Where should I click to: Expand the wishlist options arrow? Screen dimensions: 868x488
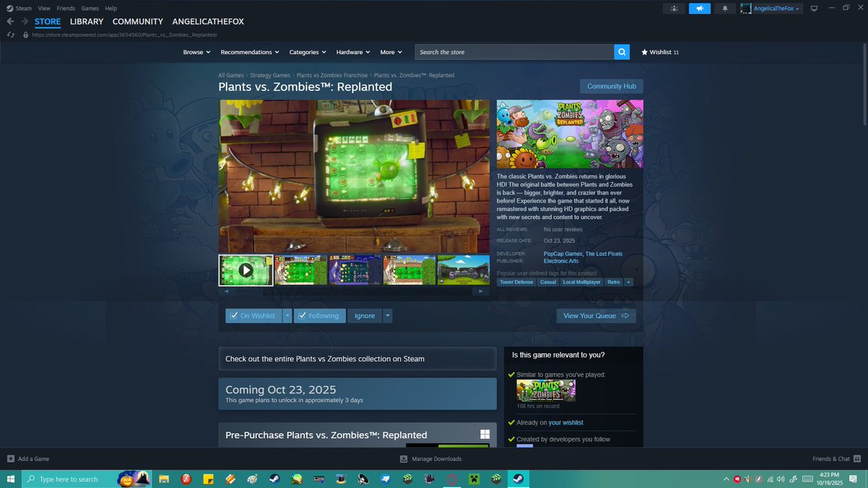[x=287, y=316]
